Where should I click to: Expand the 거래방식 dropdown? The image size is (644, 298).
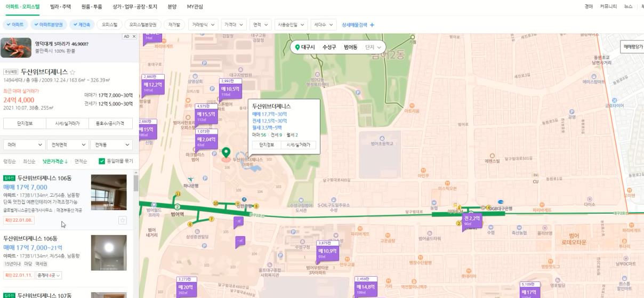(x=203, y=25)
